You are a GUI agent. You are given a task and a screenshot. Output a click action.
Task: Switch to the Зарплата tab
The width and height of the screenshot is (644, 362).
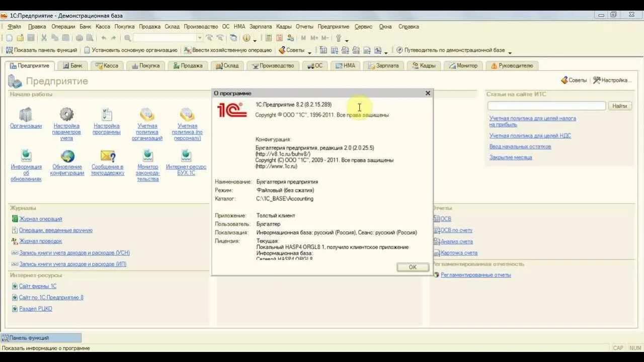pos(383,66)
